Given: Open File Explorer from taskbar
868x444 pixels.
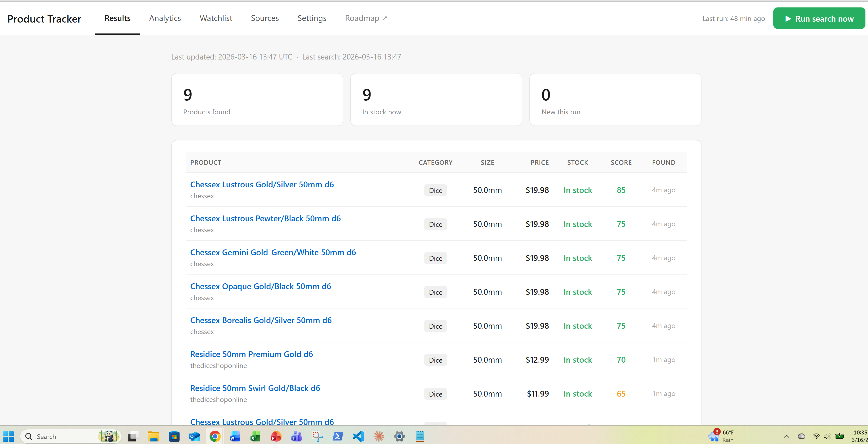Looking at the screenshot, I should click(x=153, y=437).
